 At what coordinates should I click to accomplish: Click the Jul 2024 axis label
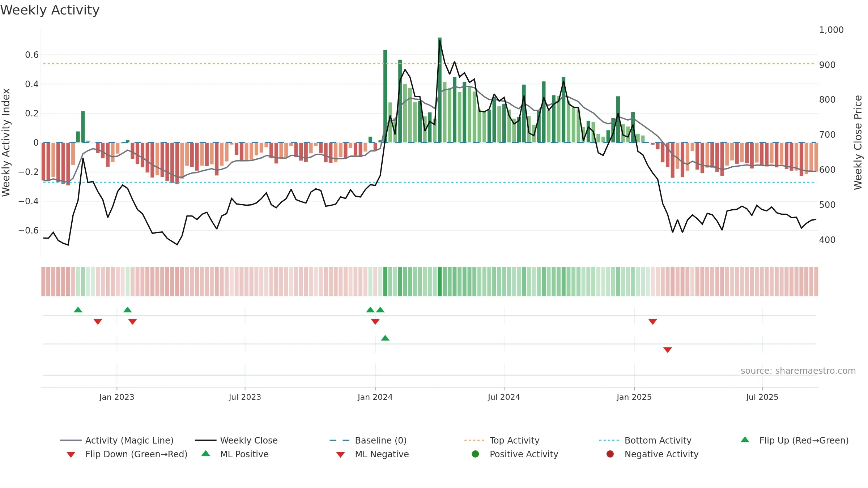click(504, 397)
